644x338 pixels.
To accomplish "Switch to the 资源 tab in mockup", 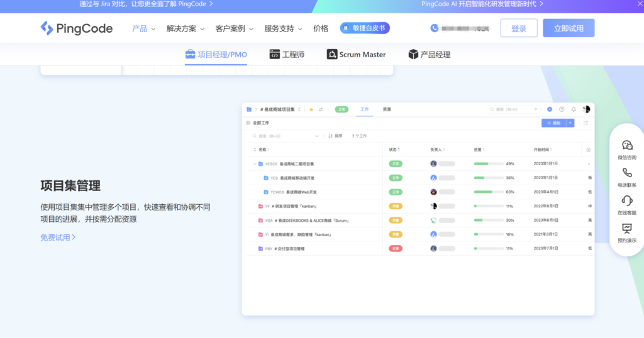I will [x=387, y=109].
